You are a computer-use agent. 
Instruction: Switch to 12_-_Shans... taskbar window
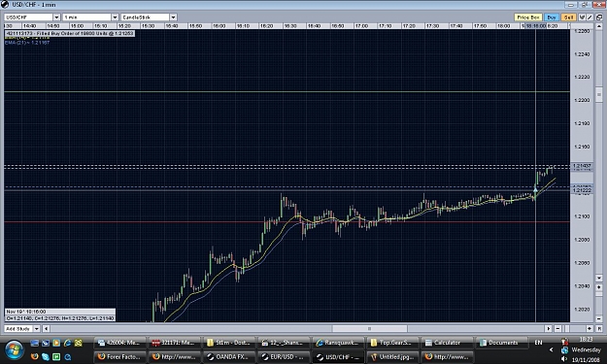(x=284, y=343)
